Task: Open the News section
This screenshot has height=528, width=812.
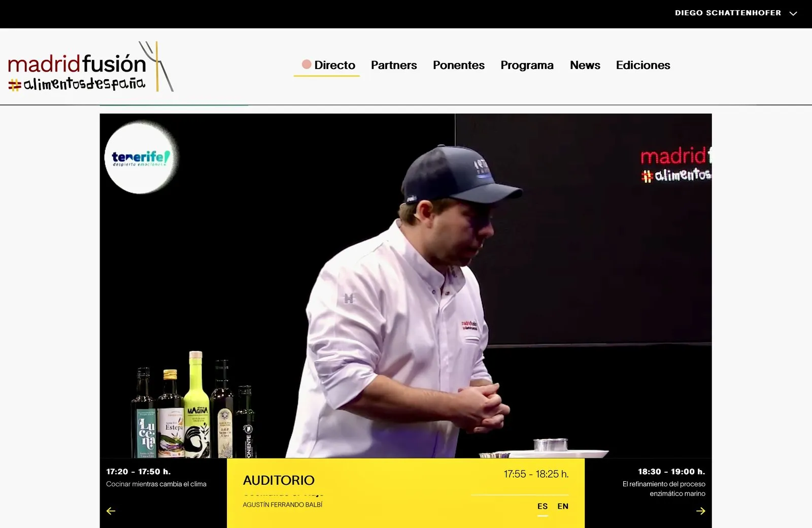Action: (585, 65)
